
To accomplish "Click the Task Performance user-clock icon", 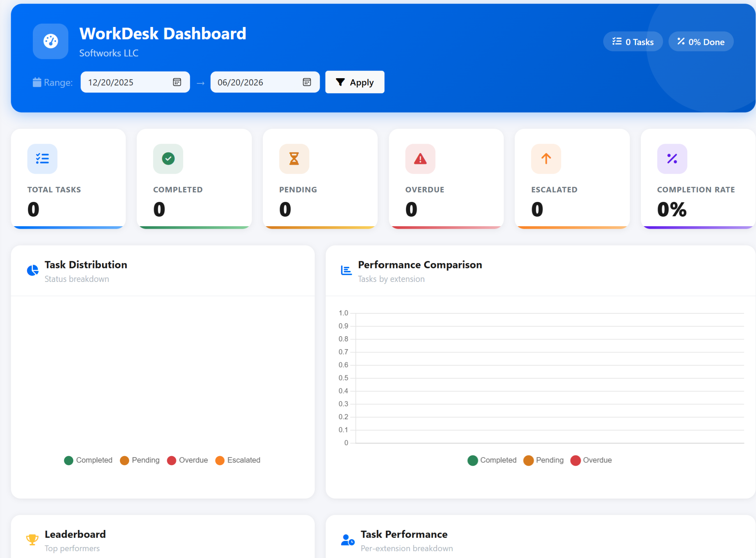I will pyautogui.click(x=348, y=540).
